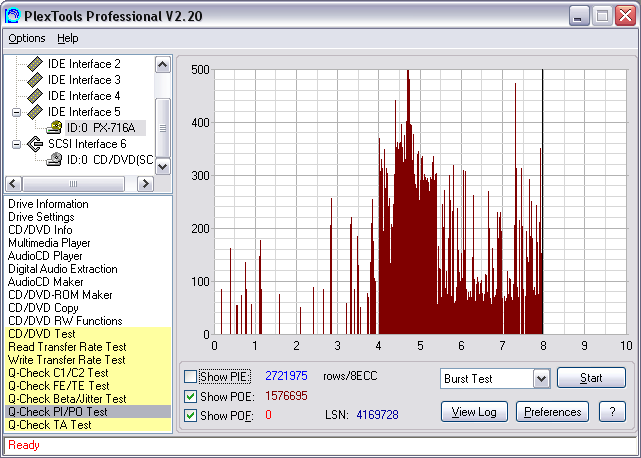This screenshot has height=458, width=641.
Task: Open CD/DVD Copy
Action: (43, 308)
